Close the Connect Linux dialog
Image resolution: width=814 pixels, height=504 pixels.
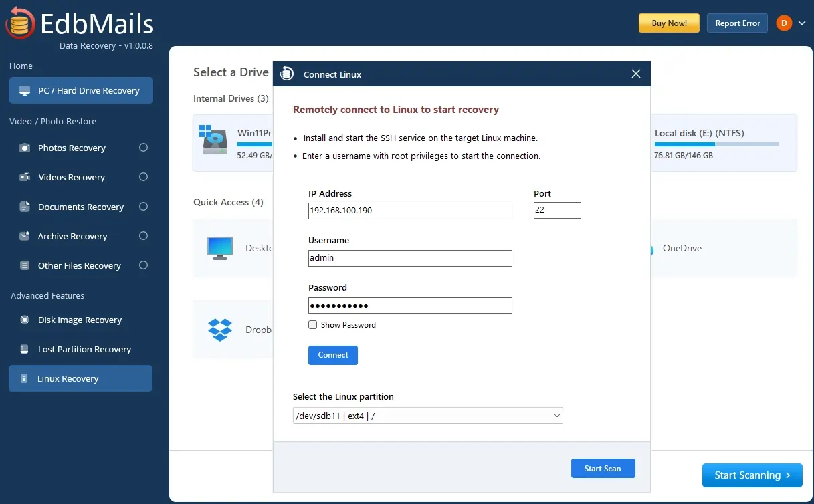point(636,74)
